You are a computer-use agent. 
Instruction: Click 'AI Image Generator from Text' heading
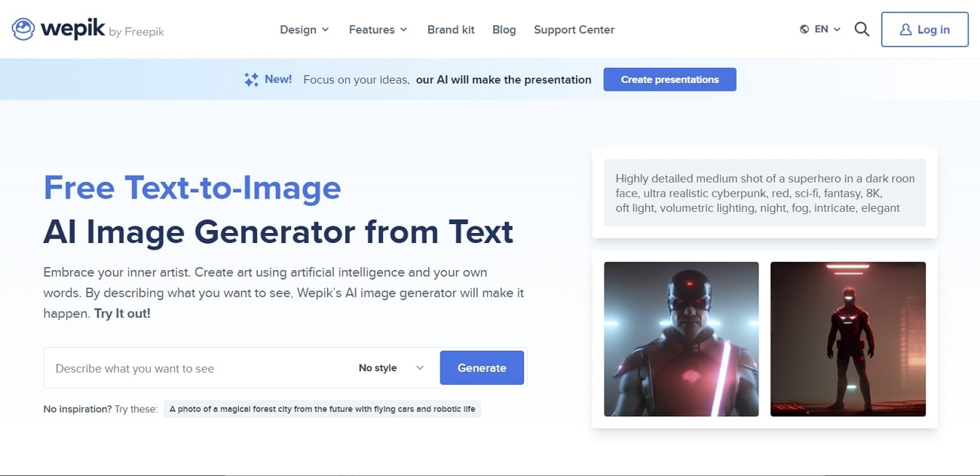click(x=278, y=232)
